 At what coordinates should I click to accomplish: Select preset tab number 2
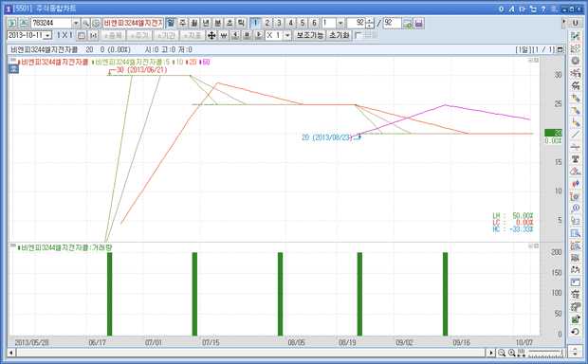[x=267, y=24]
